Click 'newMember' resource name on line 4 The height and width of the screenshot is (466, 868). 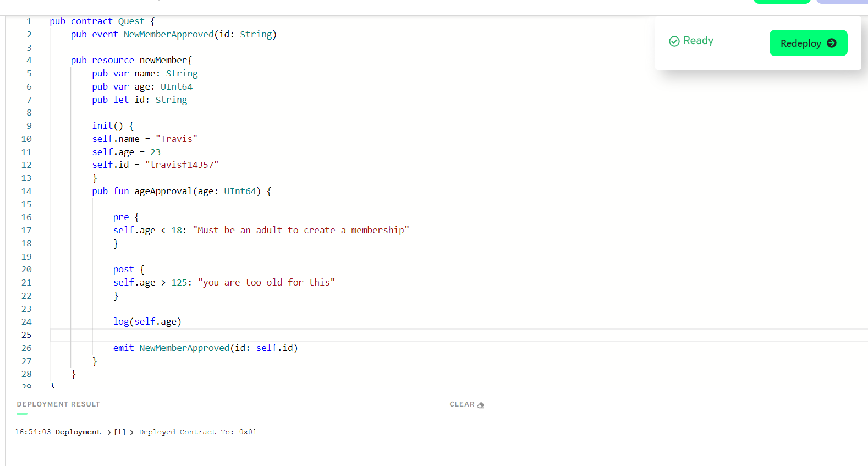pyautogui.click(x=163, y=61)
